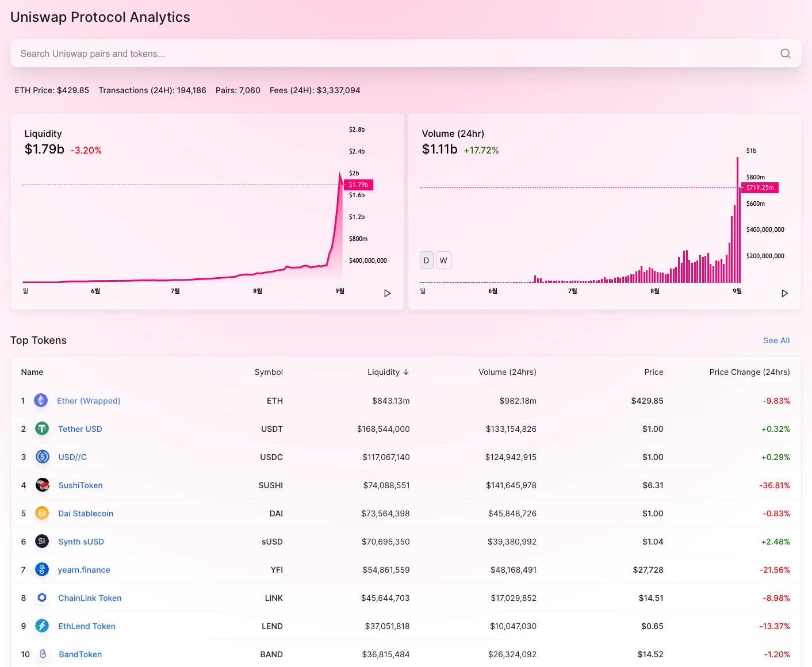Click the $1.79b liquidity chart marker
Viewport: 812px width, 667px height.
(359, 185)
